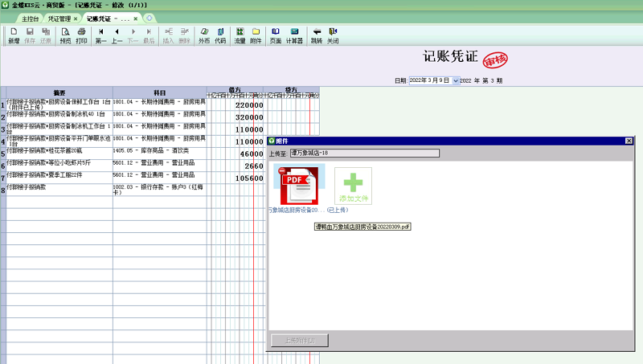Click the 代码 (code) toolbar icon
Image resolution: width=643 pixels, height=364 pixels.
click(x=220, y=35)
